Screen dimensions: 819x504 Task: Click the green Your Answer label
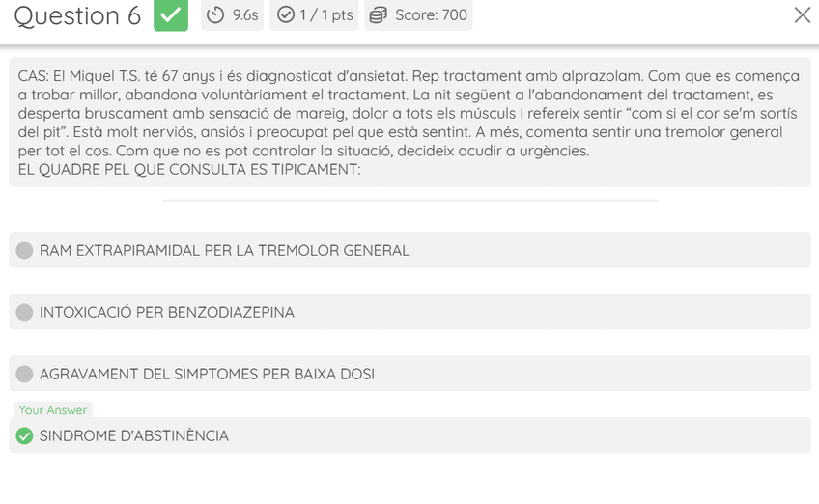point(53,410)
